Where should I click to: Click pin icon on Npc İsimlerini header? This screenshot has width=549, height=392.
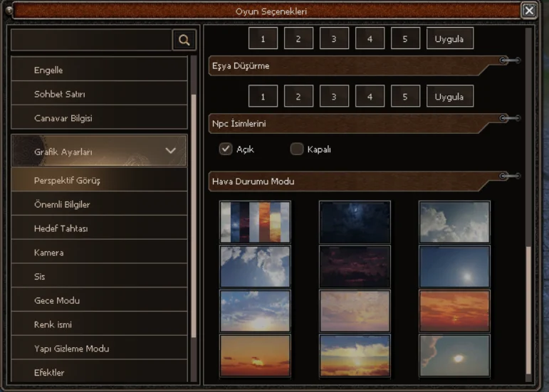[x=509, y=118]
